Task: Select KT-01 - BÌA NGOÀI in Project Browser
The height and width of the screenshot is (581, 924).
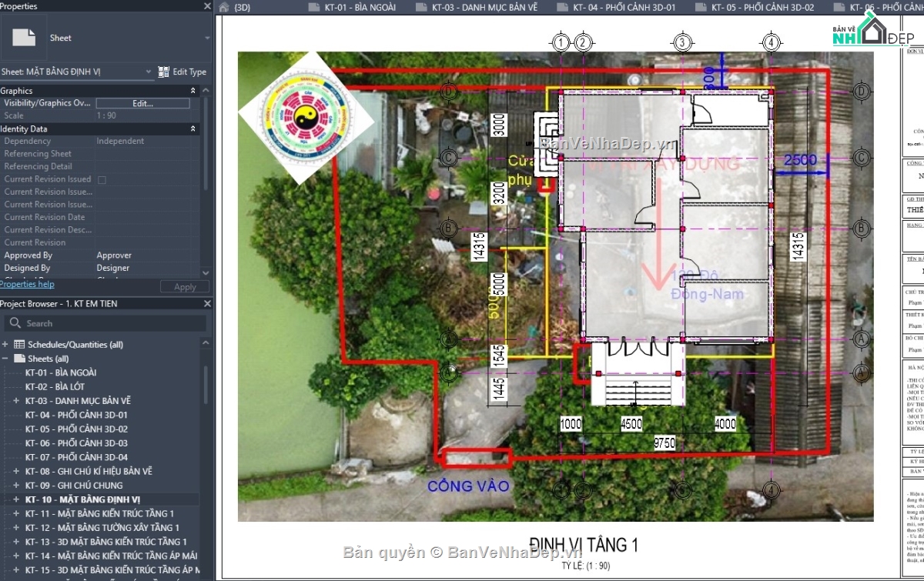Action: pos(61,372)
